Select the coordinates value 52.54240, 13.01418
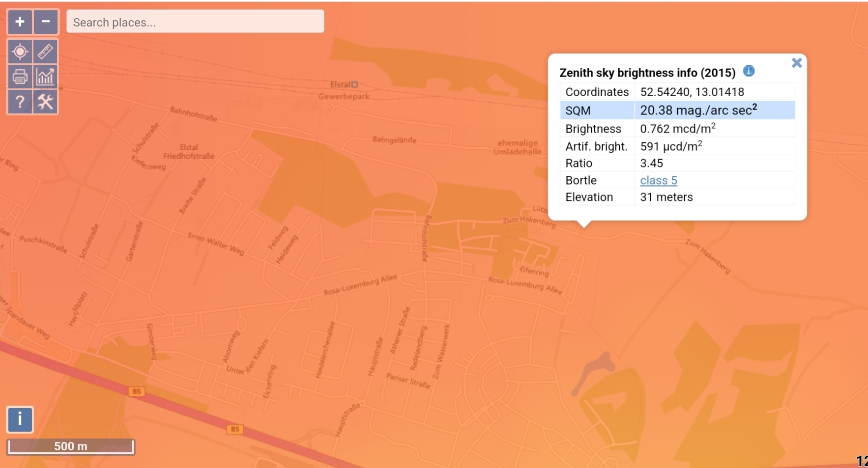The width and height of the screenshot is (868, 468). (692, 92)
